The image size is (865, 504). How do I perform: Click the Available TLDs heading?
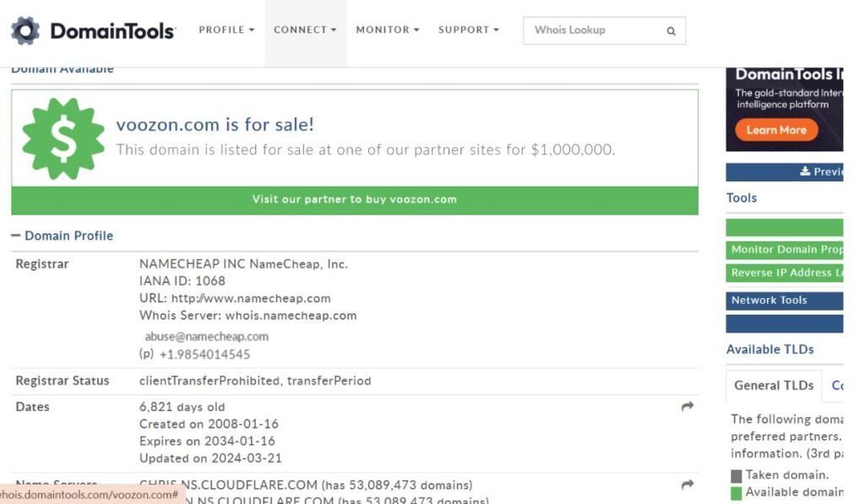point(770,350)
